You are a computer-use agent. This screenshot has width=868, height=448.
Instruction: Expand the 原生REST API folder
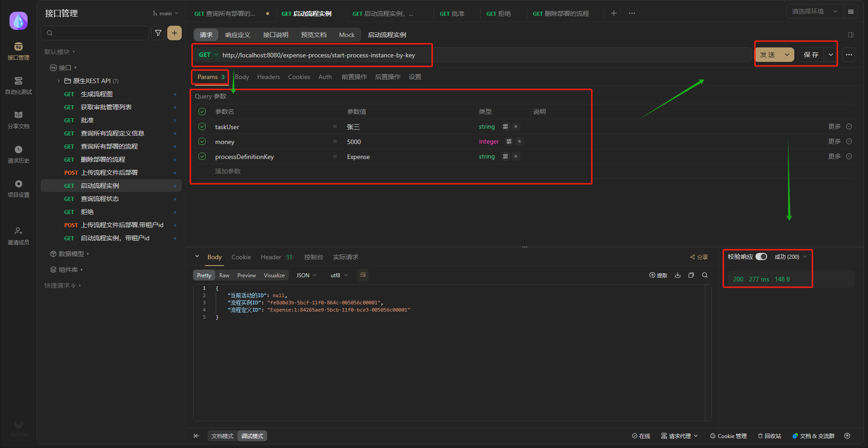(59, 81)
